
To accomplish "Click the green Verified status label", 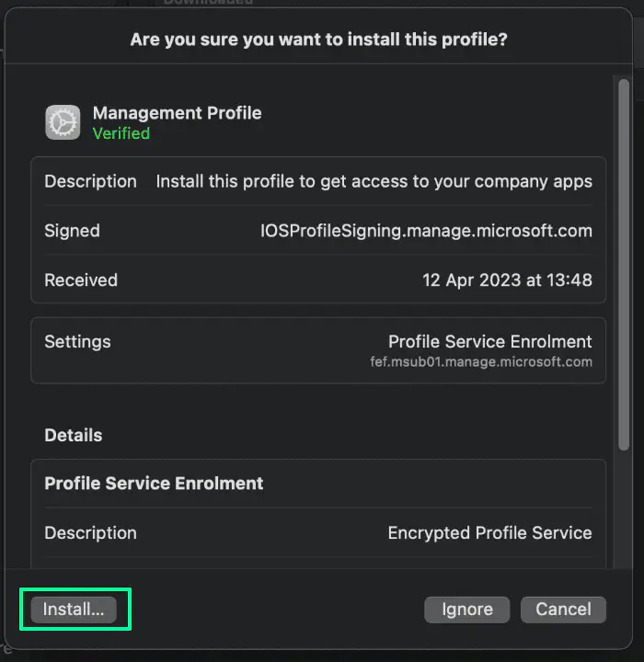I will (121, 133).
